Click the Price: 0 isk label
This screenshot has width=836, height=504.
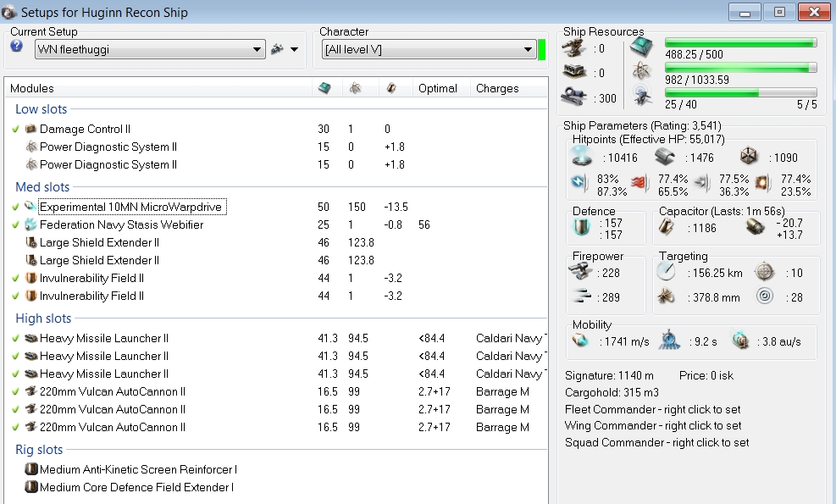[x=706, y=375]
